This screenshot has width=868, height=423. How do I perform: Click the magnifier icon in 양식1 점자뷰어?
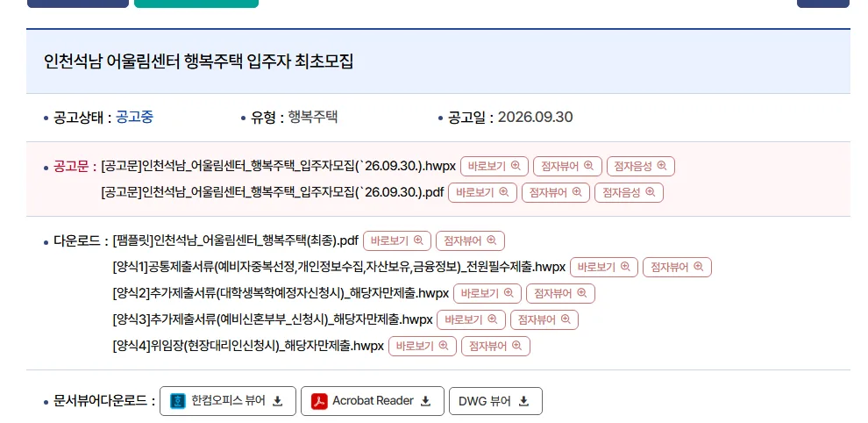(699, 267)
